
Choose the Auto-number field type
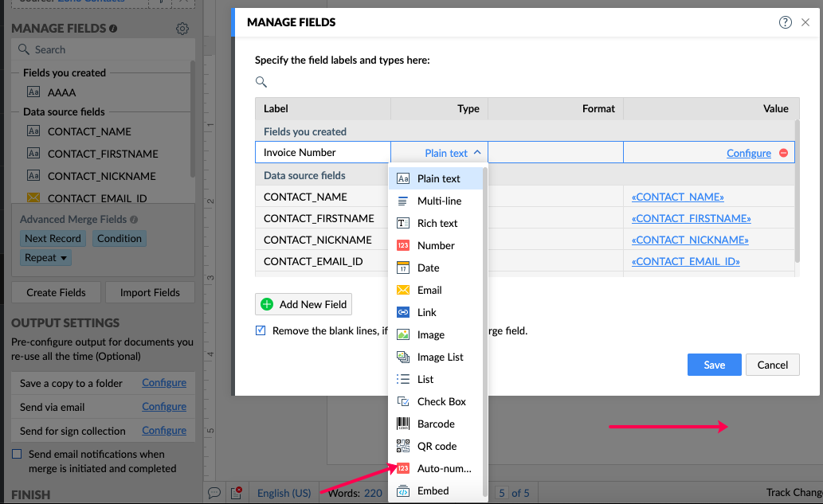click(444, 468)
